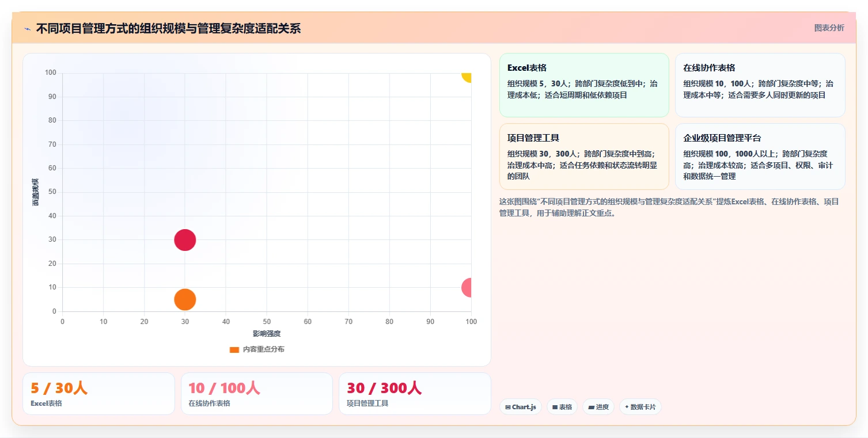Click the 覆盖规模 y-axis label
868x438 pixels.
[x=36, y=192]
